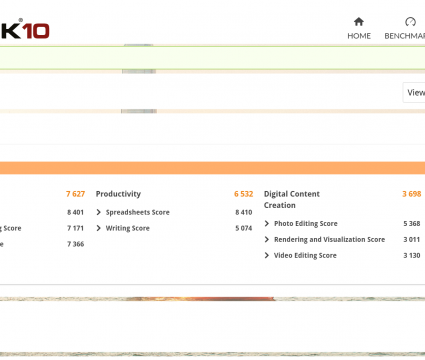425x360 pixels.
Task: Click the value 7 366
Action: click(x=75, y=244)
